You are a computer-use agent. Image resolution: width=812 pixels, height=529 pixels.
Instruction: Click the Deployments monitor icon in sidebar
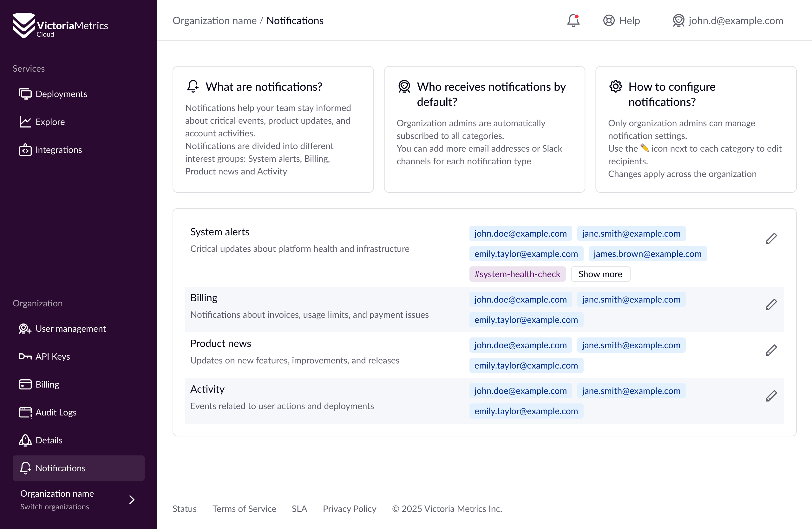(25, 94)
